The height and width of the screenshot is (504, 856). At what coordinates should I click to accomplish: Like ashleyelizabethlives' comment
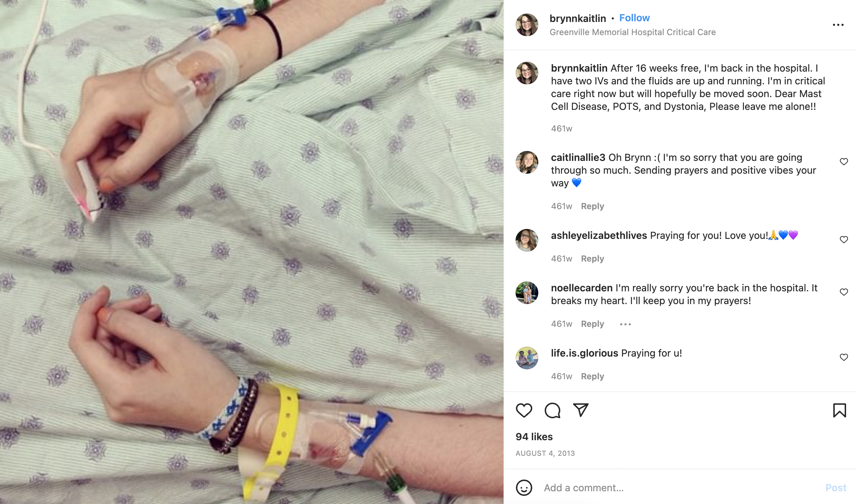844,240
